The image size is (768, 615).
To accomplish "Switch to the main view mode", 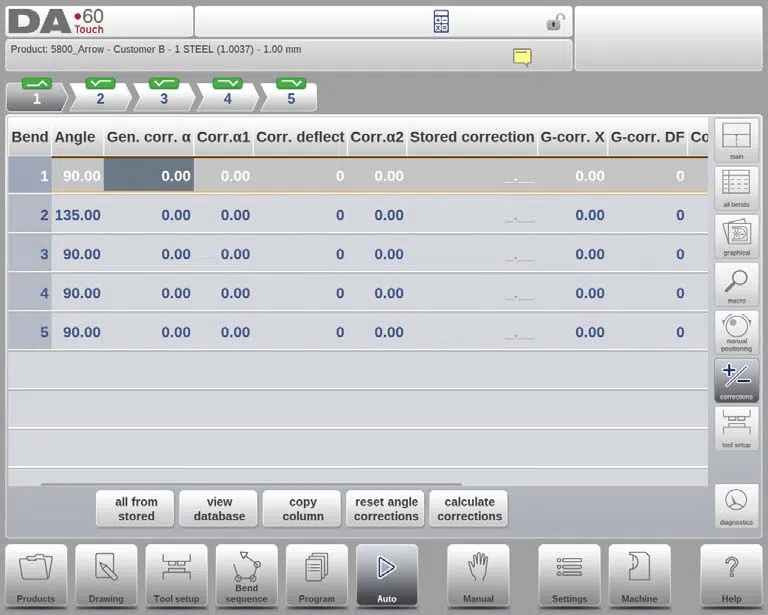I will pyautogui.click(x=736, y=140).
